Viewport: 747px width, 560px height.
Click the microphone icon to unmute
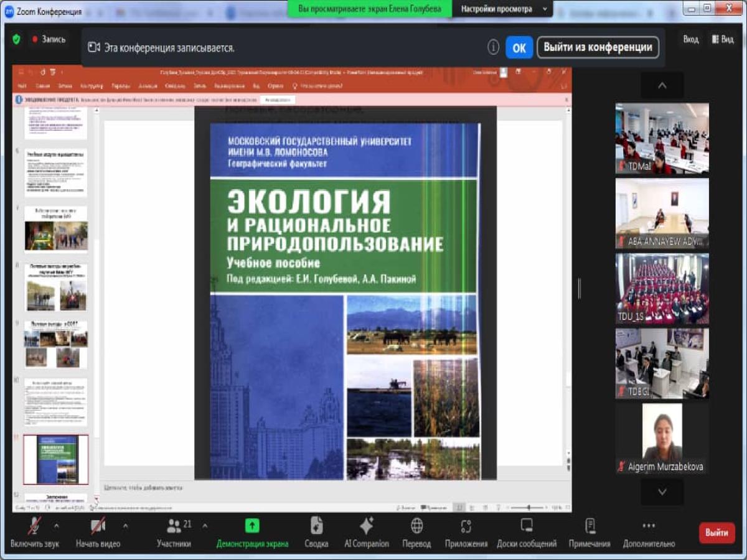(35, 526)
